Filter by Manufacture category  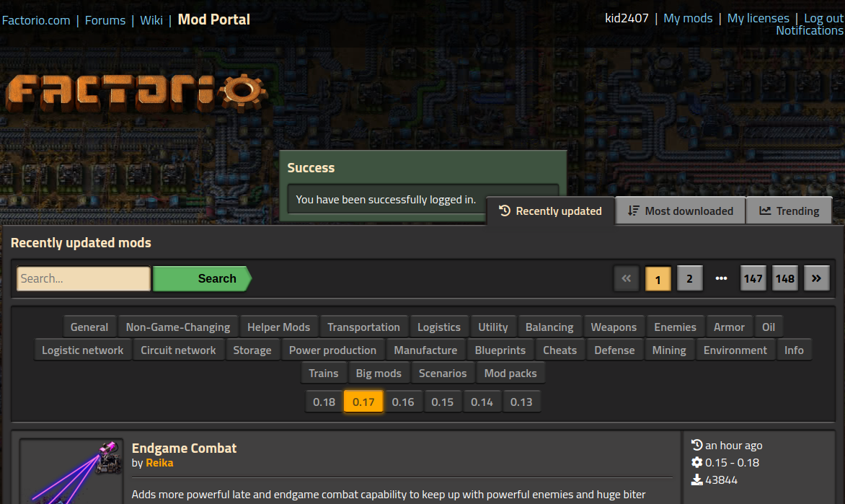pyautogui.click(x=425, y=350)
